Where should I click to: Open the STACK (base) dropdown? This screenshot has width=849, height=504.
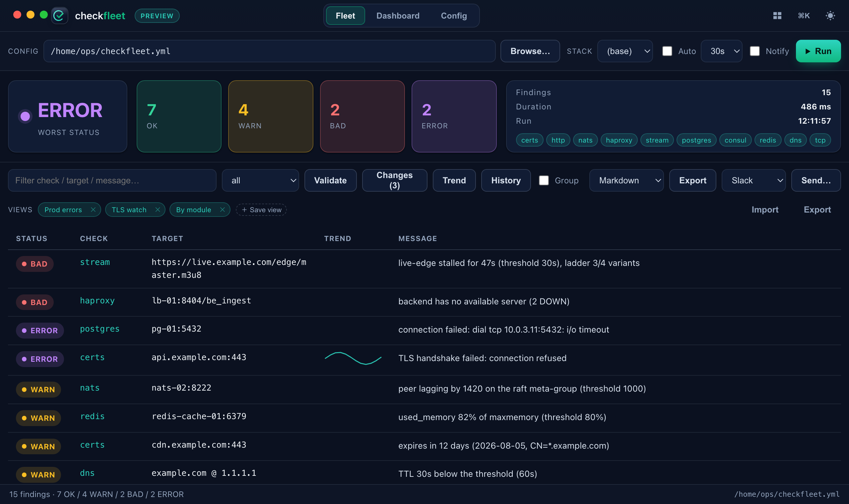coord(624,51)
